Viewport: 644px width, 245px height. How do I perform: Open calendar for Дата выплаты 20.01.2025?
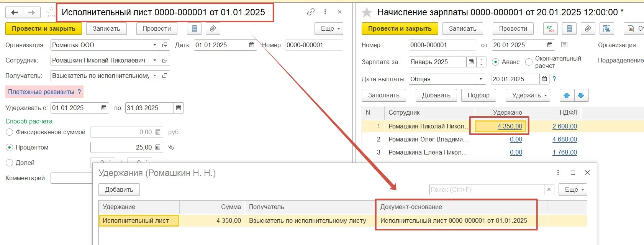(544, 79)
